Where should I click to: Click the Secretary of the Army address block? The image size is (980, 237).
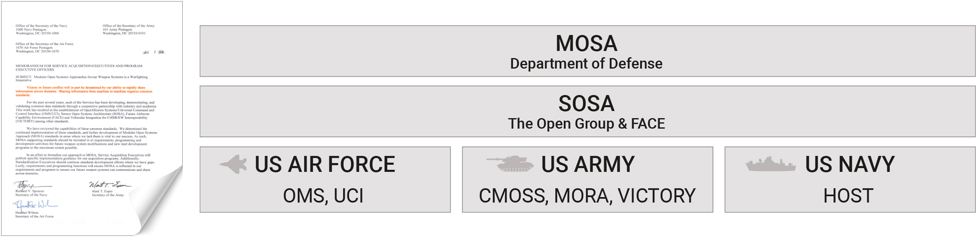coord(129,29)
